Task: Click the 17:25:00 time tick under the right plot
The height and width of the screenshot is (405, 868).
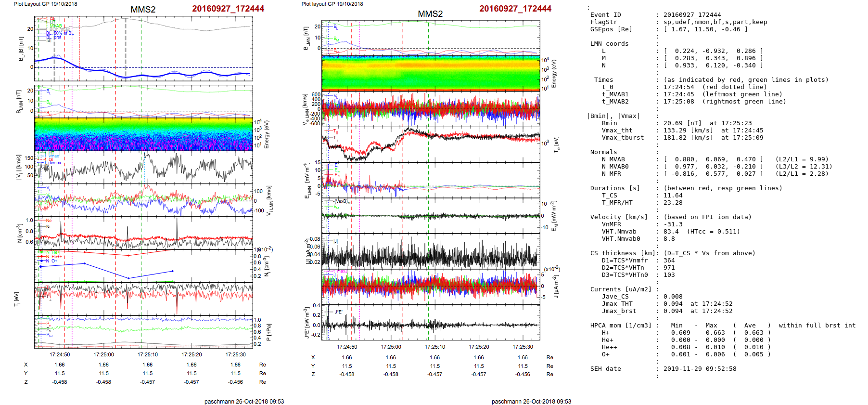Action: pos(391,347)
